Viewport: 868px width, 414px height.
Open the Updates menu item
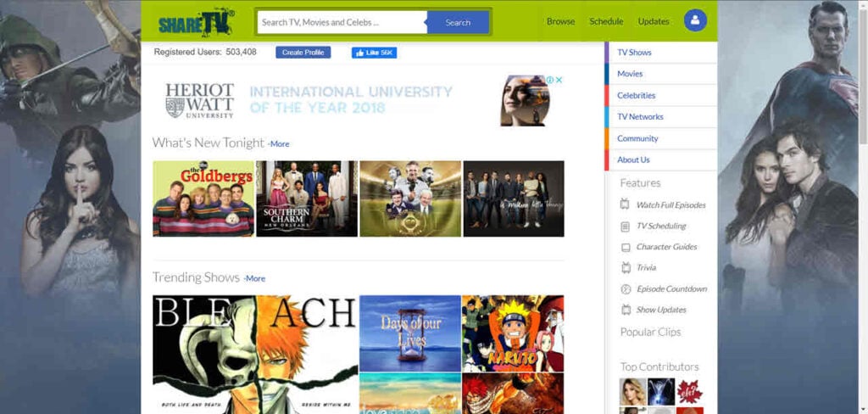coord(654,21)
